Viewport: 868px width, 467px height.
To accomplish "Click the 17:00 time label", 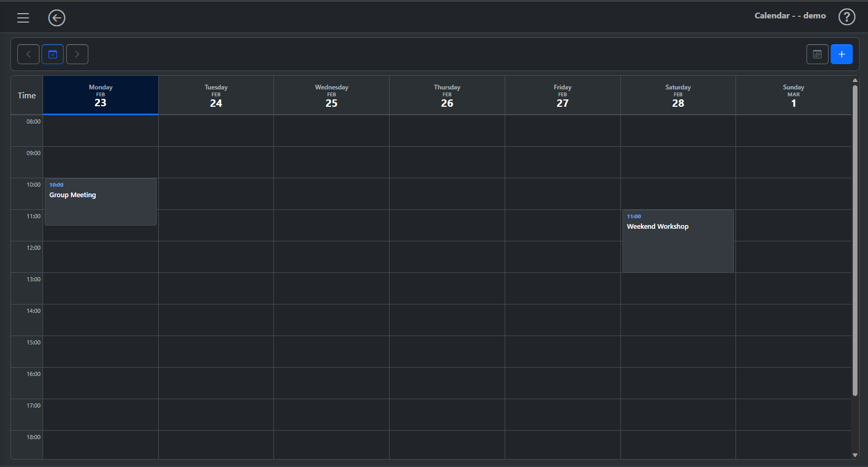I will pos(34,405).
